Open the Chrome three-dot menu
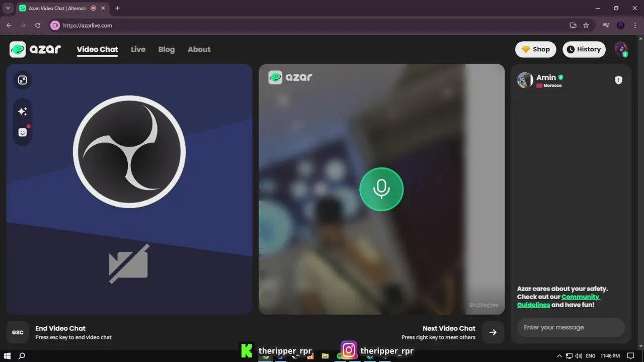The image size is (644, 362). point(635,25)
